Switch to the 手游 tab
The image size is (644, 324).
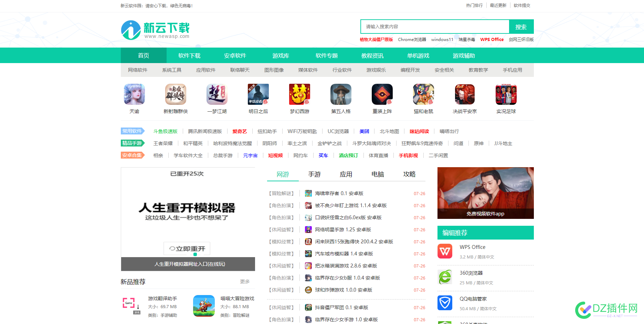[x=315, y=174]
